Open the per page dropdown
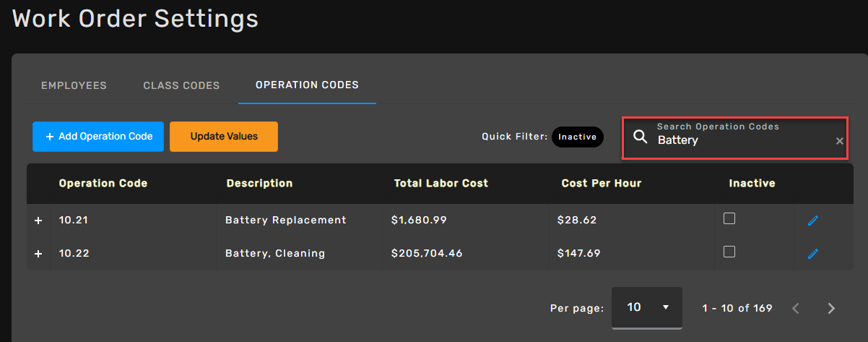The height and width of the screenshot is (342, 868). [x=647, y=307]
